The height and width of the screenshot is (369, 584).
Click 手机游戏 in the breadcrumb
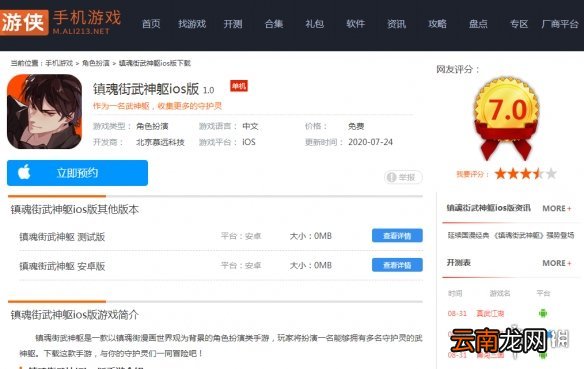(x=59, y=63)
